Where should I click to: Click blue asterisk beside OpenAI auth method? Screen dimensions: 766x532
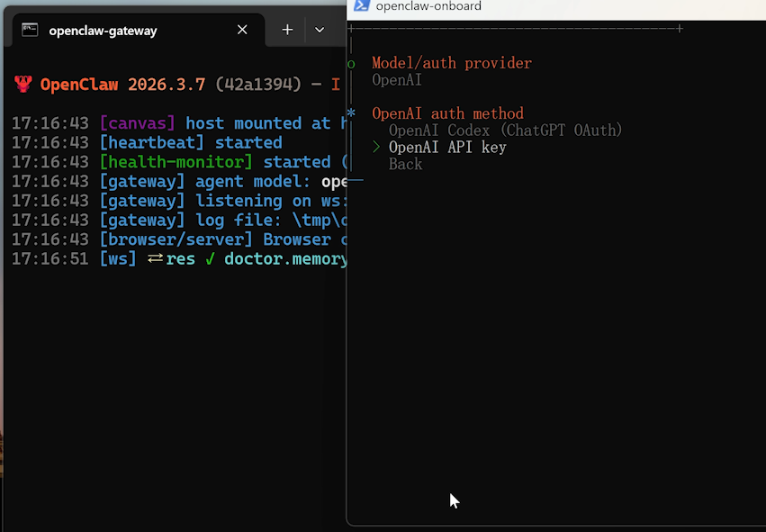(351, 113)
